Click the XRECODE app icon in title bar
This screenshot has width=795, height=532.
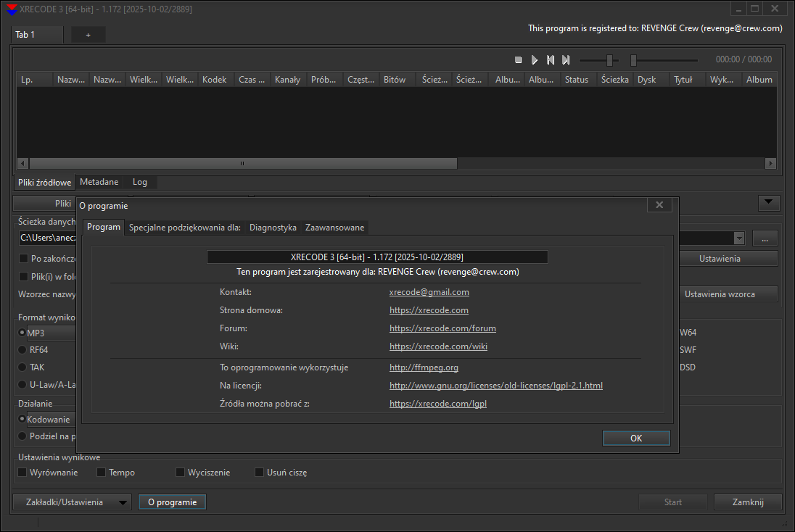[x=11, y=9]
